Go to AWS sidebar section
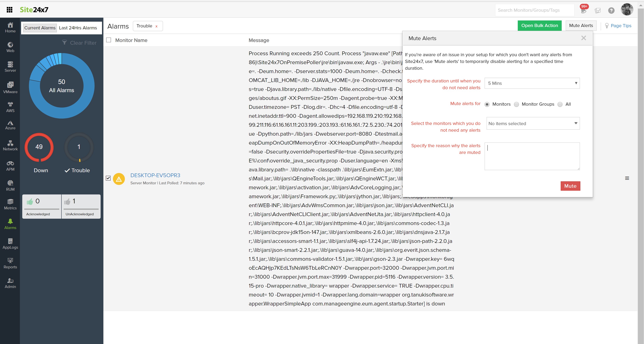The image size is (644, 344). point(10,107)
